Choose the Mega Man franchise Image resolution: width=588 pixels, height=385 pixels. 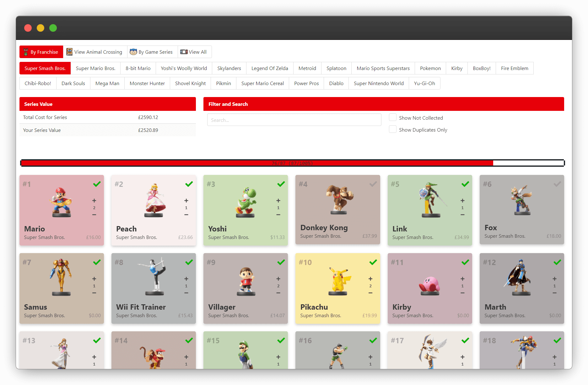(x=107, y=83)
